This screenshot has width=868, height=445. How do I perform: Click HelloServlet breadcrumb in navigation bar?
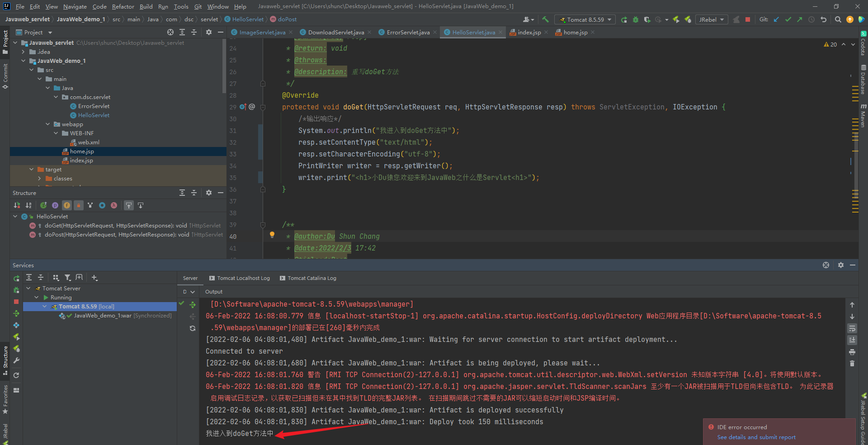(x=244, y=19)
